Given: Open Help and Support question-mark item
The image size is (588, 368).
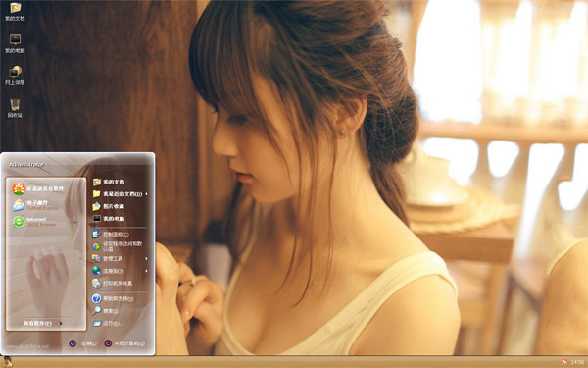Looking at the screenshot, I should (x=113, y=299).
